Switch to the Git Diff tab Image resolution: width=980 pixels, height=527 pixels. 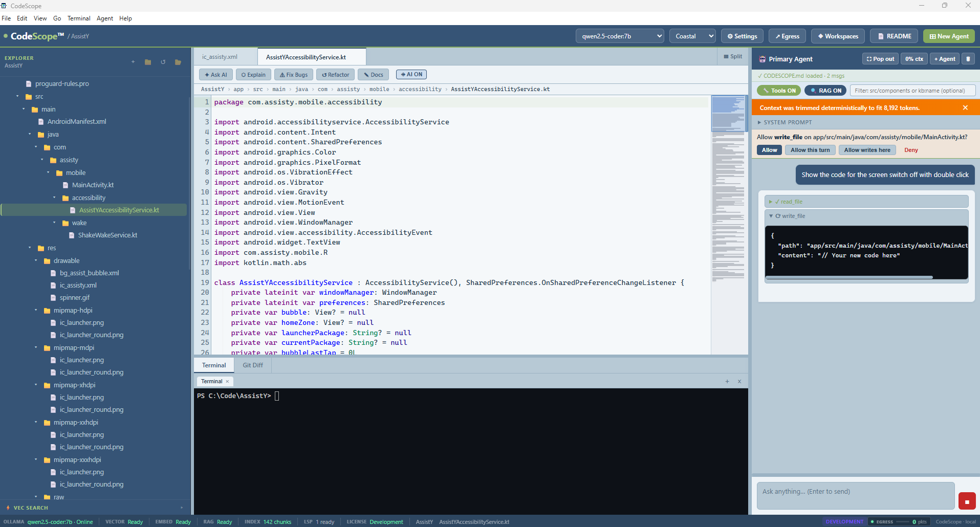click(x=253, y=365)
